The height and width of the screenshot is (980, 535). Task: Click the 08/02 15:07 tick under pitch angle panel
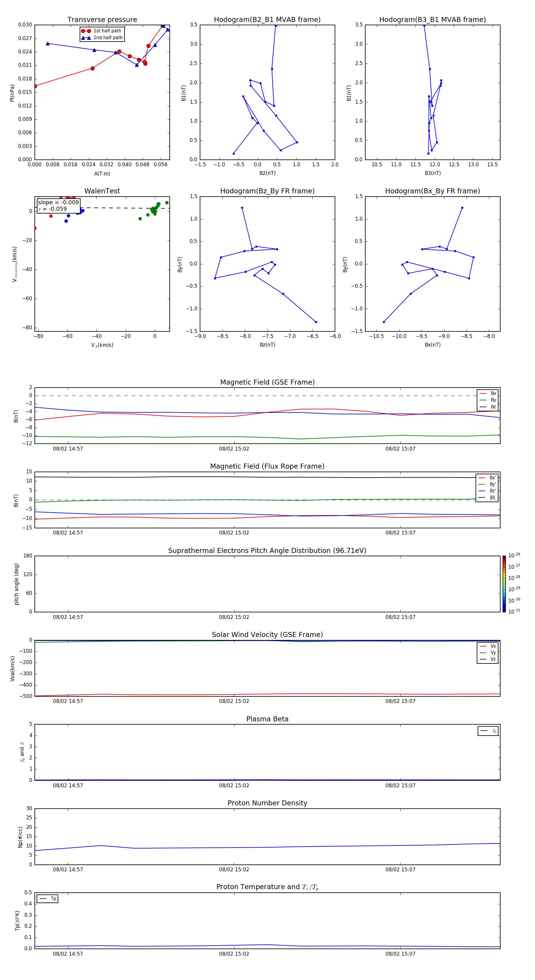(x=400, y=617)
